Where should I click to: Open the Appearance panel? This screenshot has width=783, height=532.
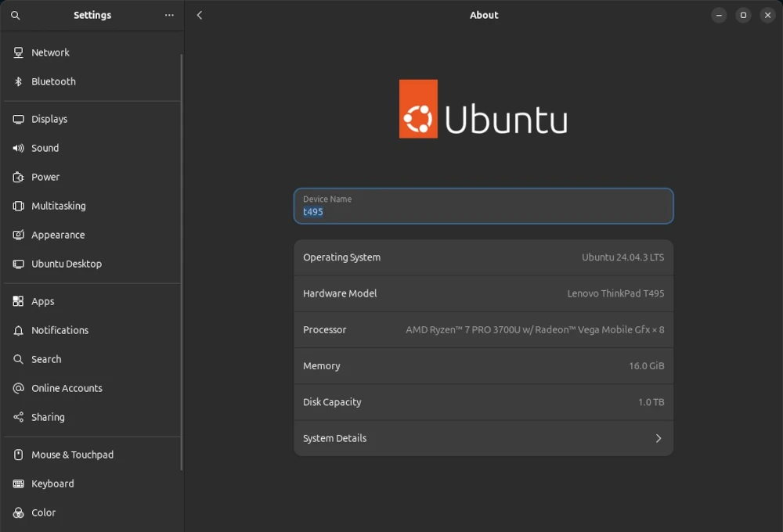pyautogui.click(x=92, y=235)
